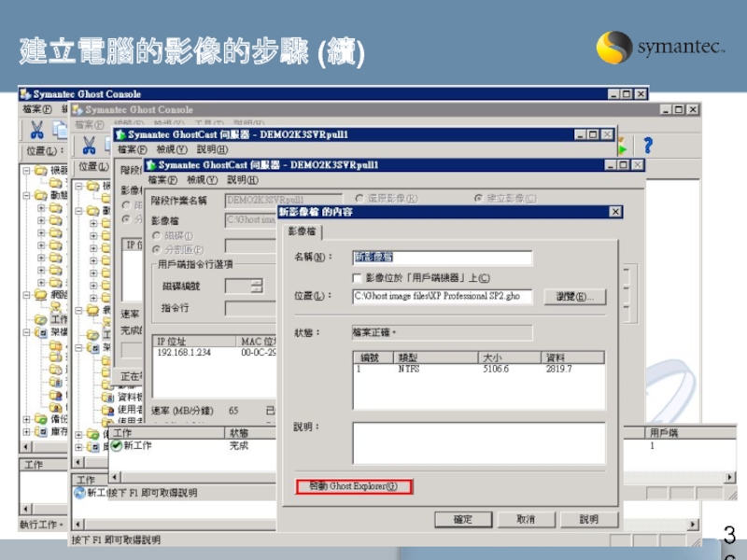Click the Copy icon in rear Ghost Console toolbar

click(60, 130)
